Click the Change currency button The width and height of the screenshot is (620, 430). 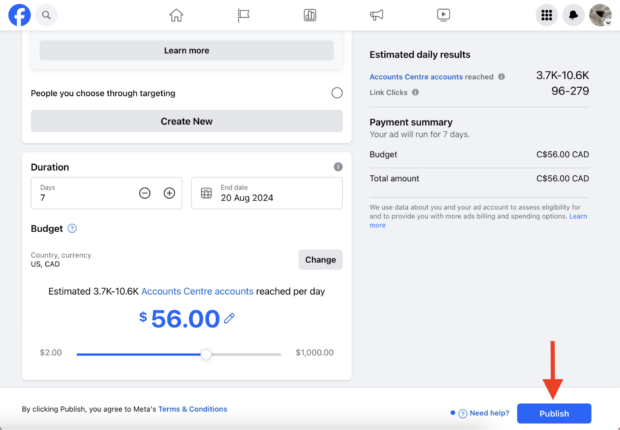tap(320, 260)
